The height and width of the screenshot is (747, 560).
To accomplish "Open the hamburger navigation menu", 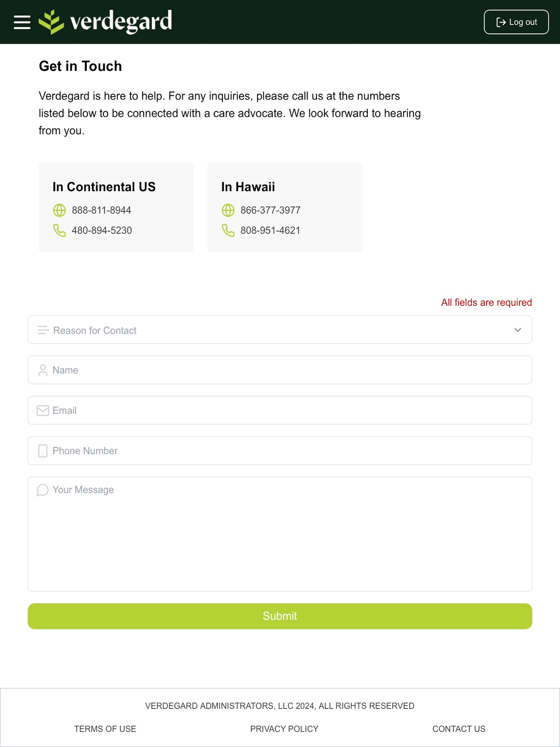I will 22,22.
